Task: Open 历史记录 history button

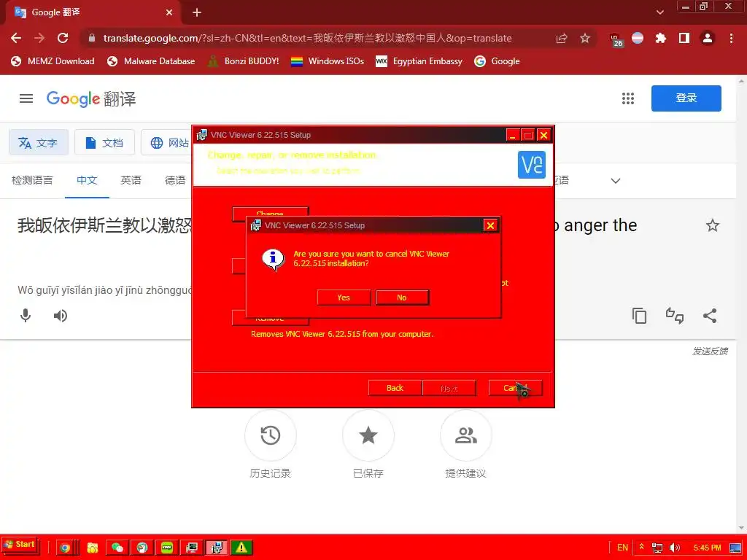Action: point(270,435)
